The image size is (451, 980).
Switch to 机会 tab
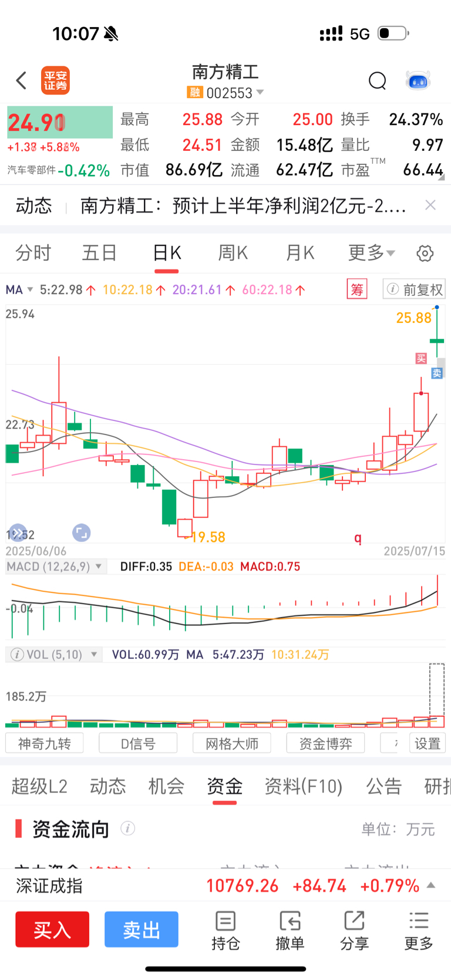[166, 786]
